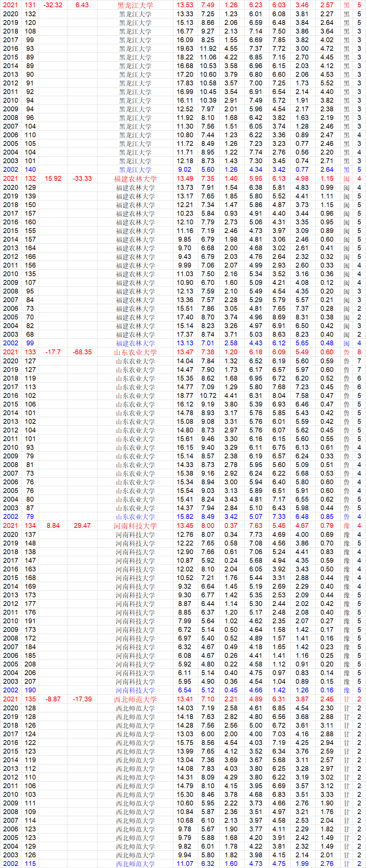This screenshot has width=366, height=868.
Task: Click rank value 191
Action: 30,621
